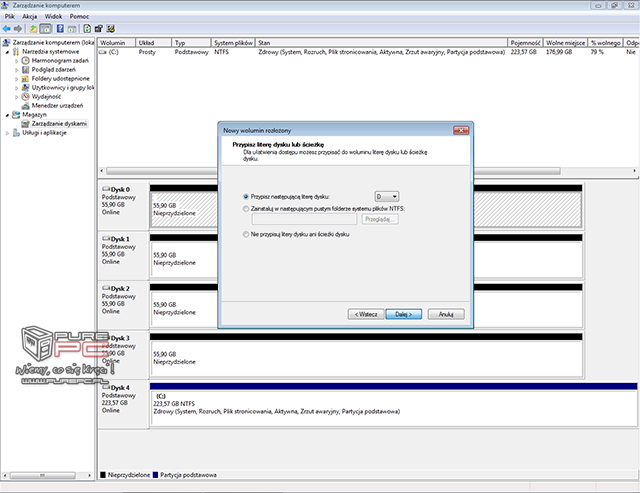Click the Typ column header

coord(191,42)
